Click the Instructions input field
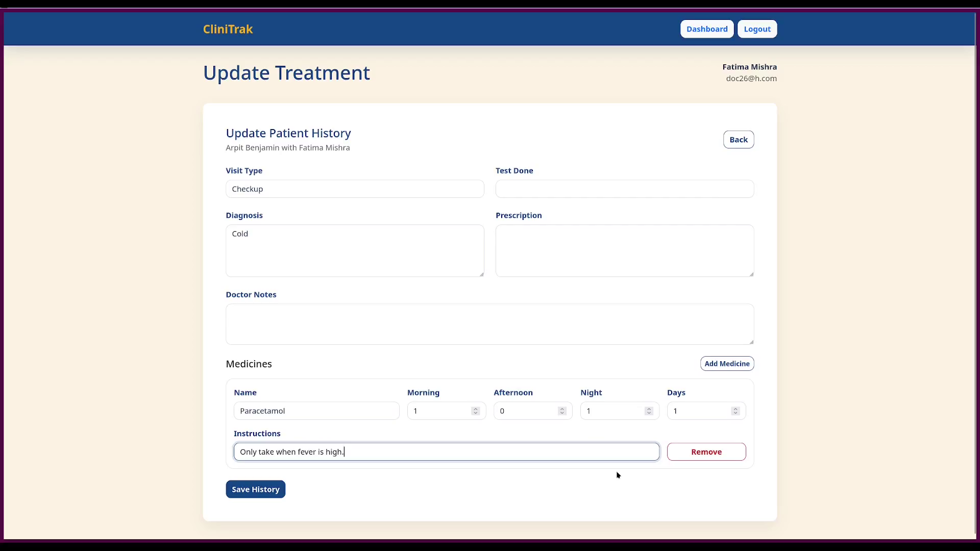This screenshot has height=551, width=980. point(446,452)
